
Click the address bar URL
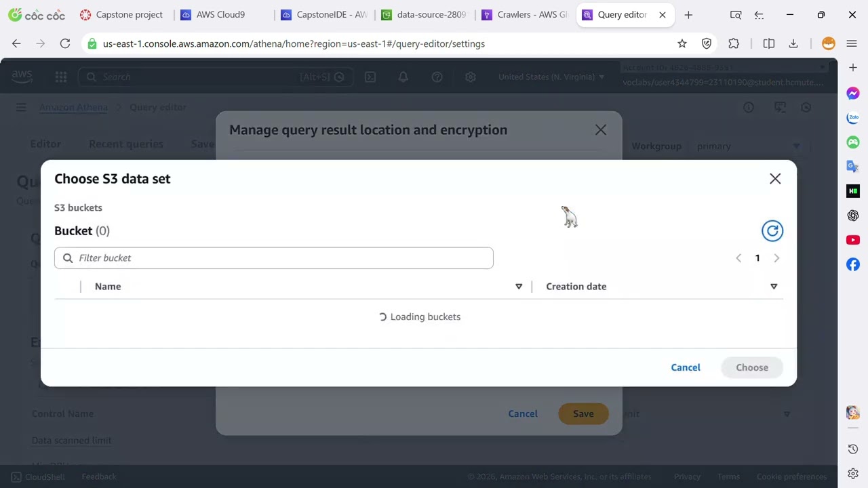(x=294, y=43)
